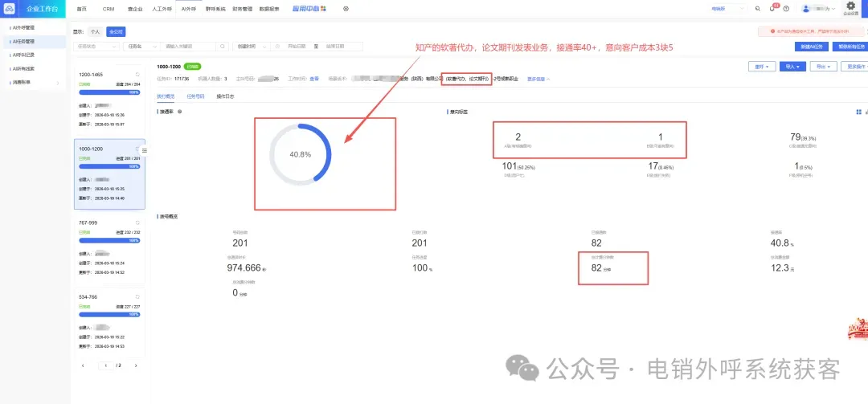Screen dimensions: 868x404
Task: Switch to the 操作日志 tab
Action: (x=225, y=96)
